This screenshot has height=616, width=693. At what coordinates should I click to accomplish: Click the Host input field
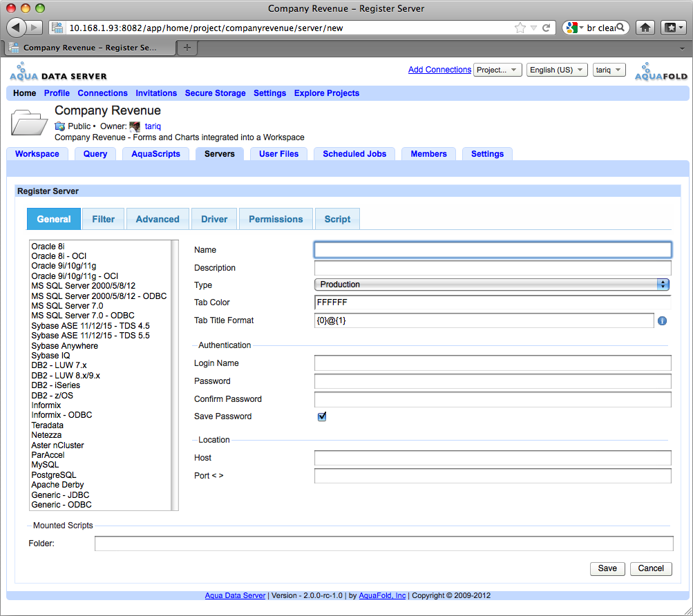click(x=493, y=458)
